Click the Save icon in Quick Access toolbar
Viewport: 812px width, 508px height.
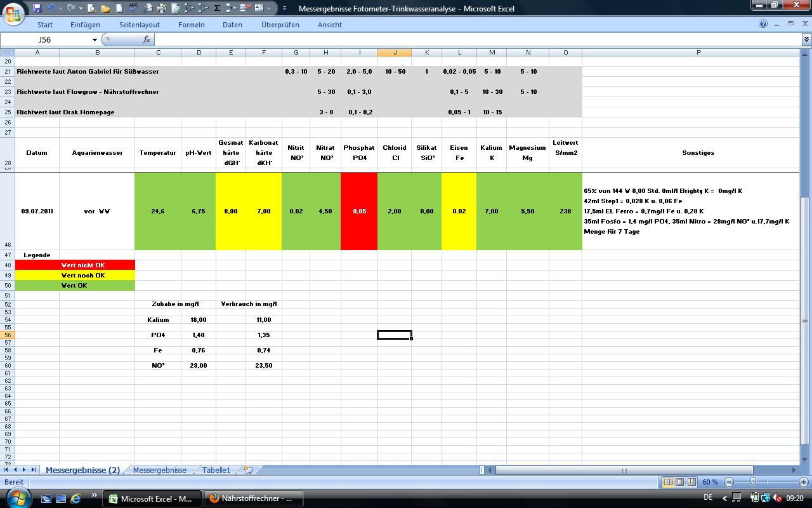pyautogui.click(x=37, y=8)
